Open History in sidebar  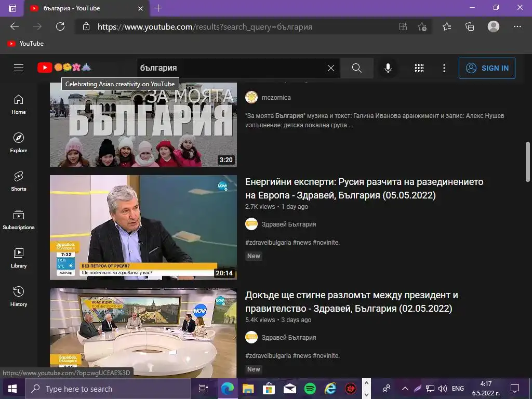coord(19,297)
